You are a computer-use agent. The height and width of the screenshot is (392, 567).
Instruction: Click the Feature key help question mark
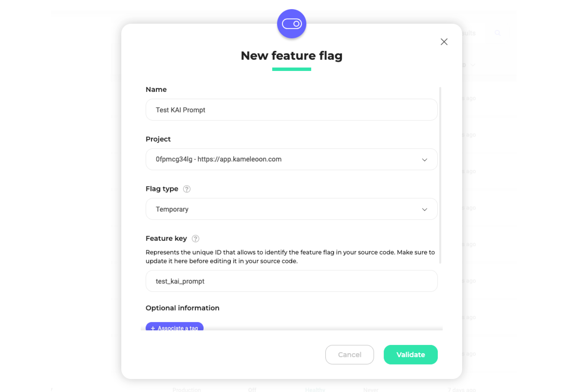(196, 238)
